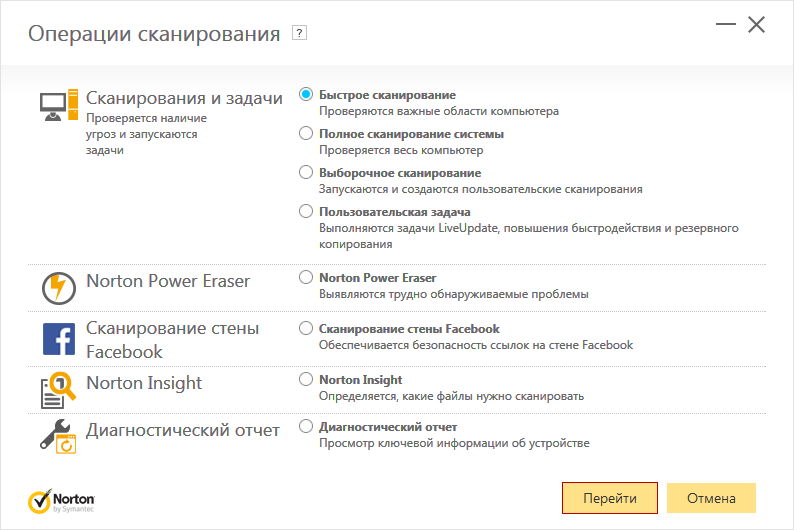Click the large Сканирование стены Facebook heading
The image size is (794, 530).
(x=172, y=340)
